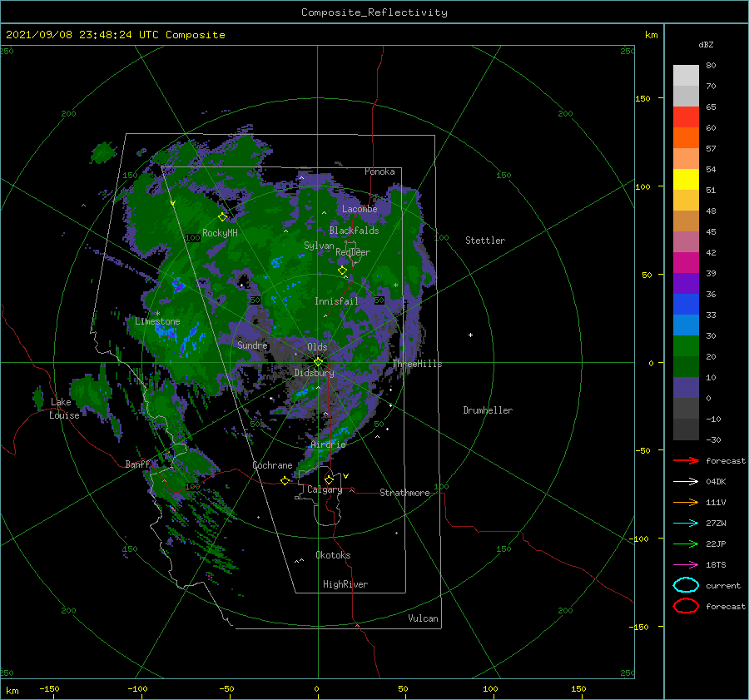Viewport: 749px width, 700px height.
Task: Pick the orange 60 dBZ color swatch
Action: (686, 137)
